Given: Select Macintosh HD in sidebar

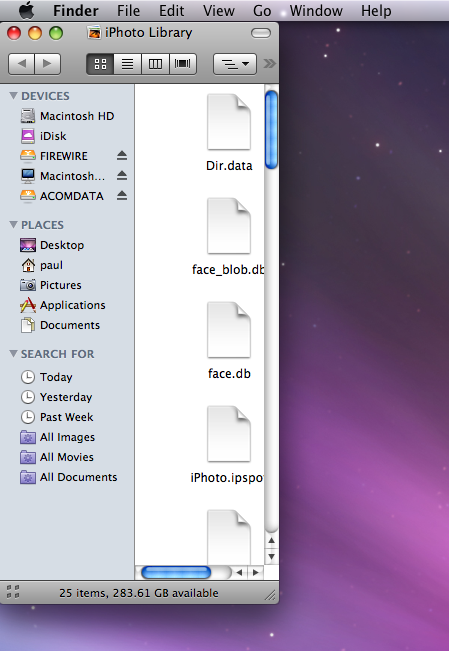Looking at the screenshot, I should 67,116.
